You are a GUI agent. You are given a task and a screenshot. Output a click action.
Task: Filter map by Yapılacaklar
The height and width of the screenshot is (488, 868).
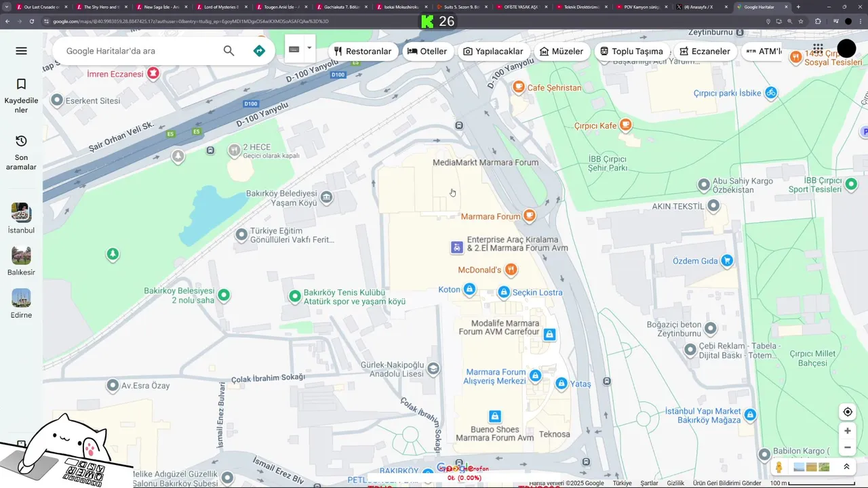493,52
